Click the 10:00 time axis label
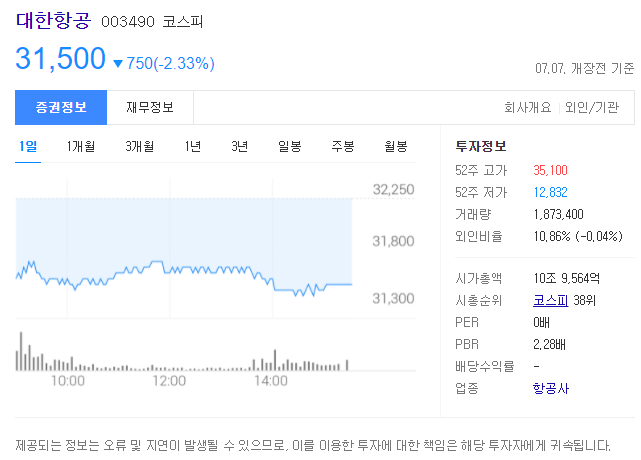Screen dimensions: 641x460 (67, 381)
